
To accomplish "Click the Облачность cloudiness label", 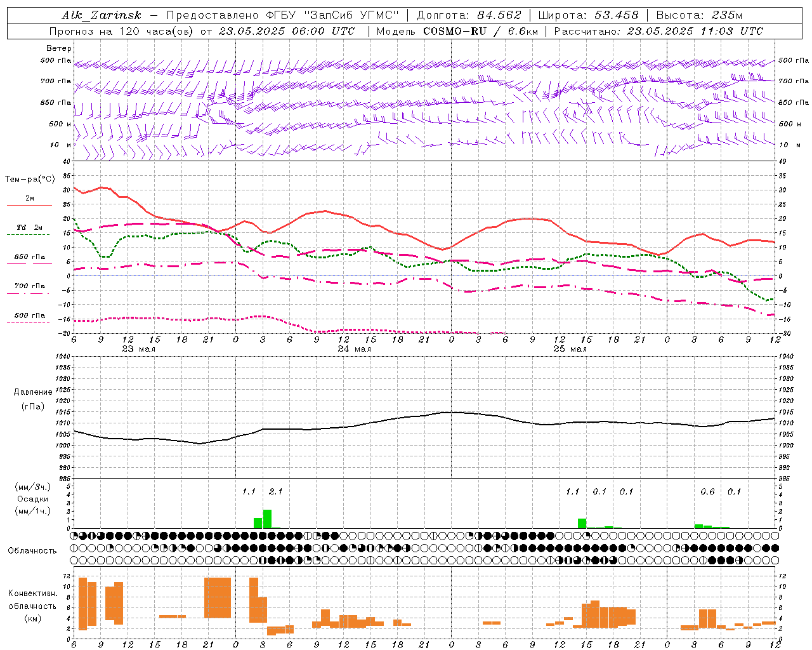I will point(32,550).
